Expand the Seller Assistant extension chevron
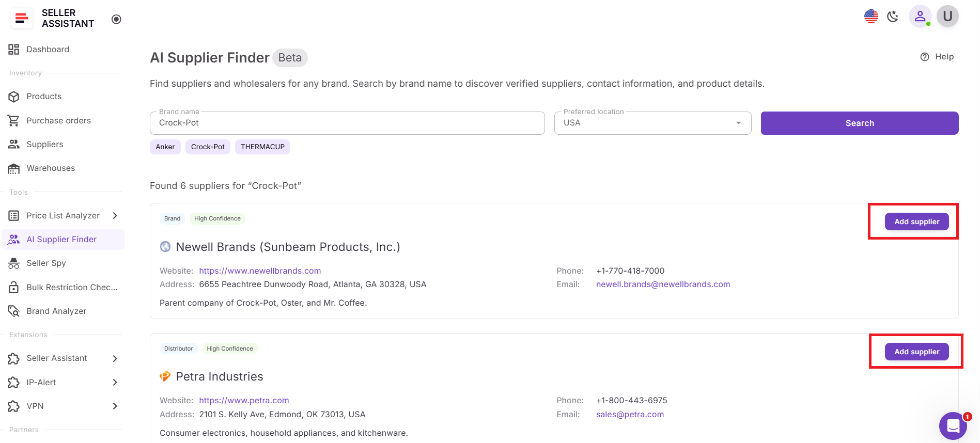 point(115,358)
